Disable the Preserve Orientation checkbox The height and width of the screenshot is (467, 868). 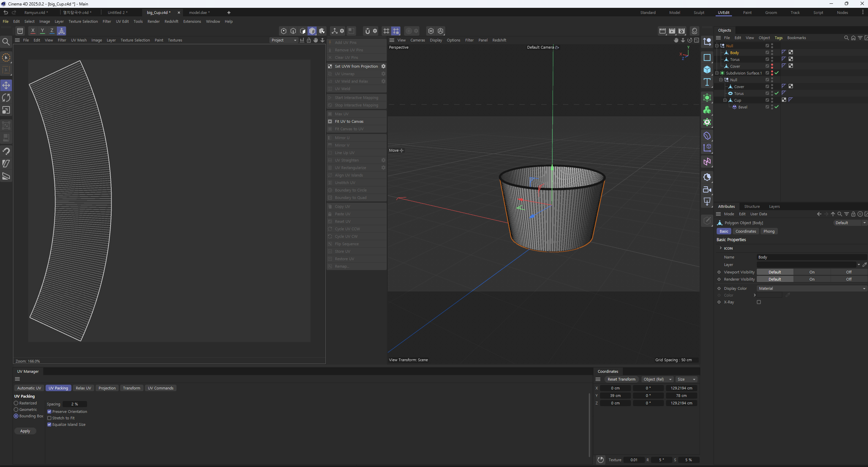[49, 412]
